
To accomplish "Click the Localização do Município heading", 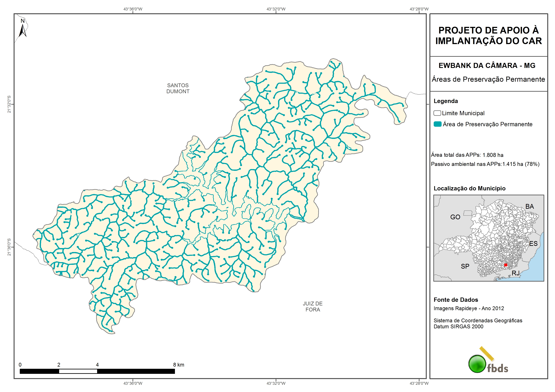I will 469,188.
